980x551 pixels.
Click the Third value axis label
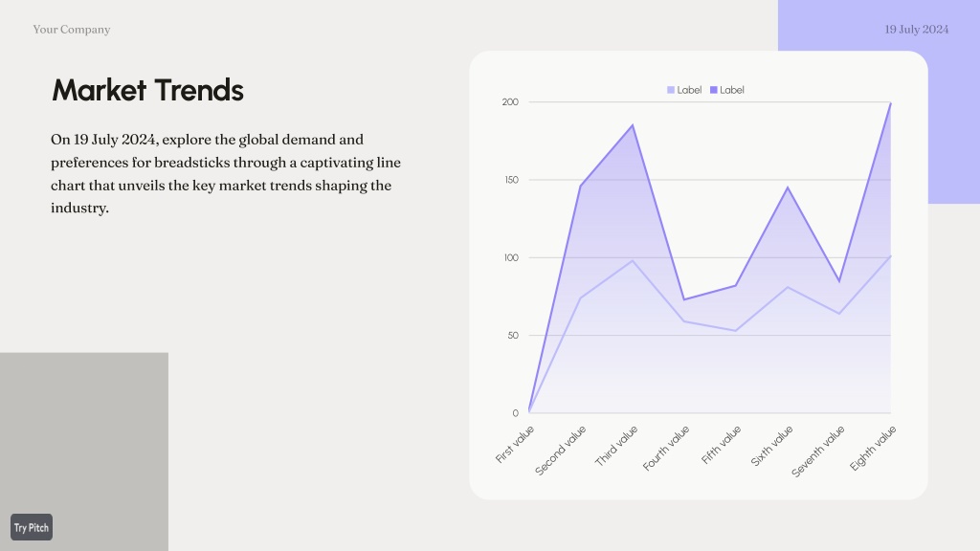pyautogui.click(x=616, y=446)
